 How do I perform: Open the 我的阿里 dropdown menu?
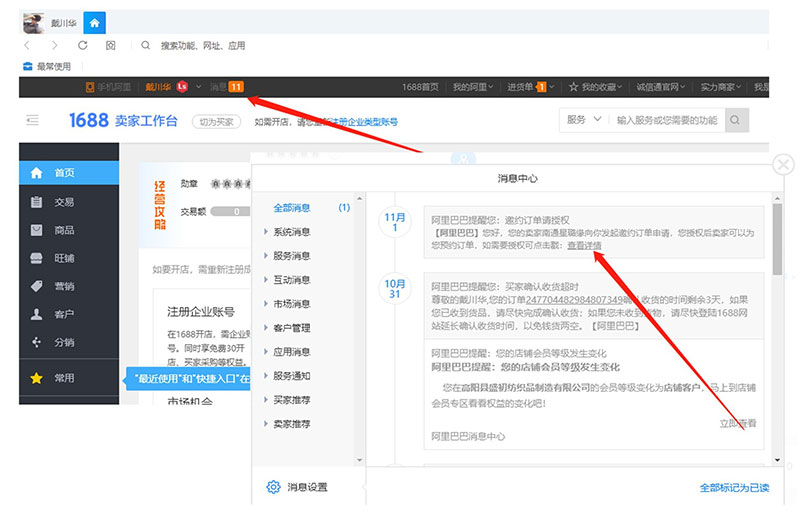(473, 87)
